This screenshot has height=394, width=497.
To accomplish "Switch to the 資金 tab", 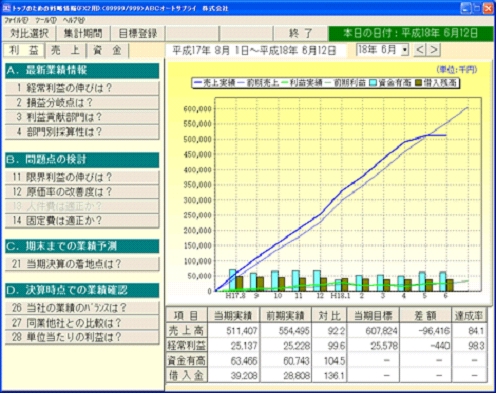I will (x=107, y=50).
